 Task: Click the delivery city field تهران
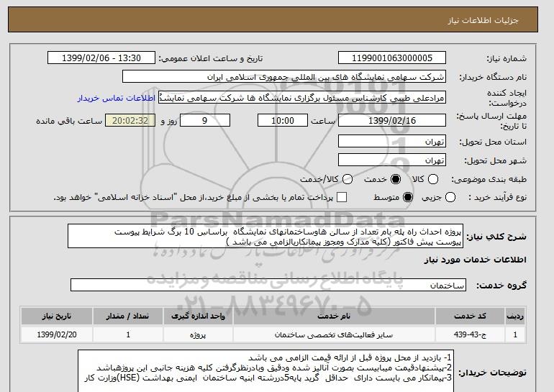point(392,160)
